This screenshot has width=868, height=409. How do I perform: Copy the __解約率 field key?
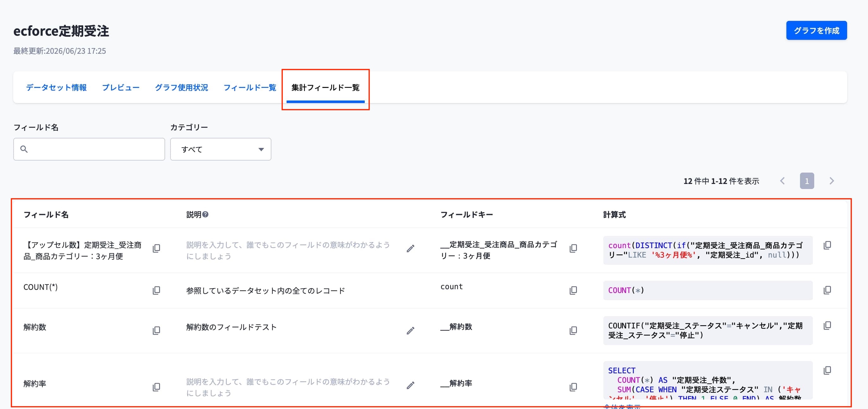[573, 387]
